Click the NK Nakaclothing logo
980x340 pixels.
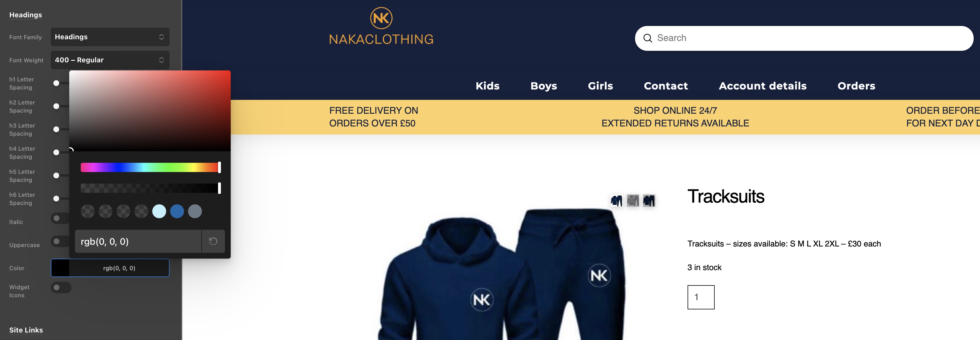tap(381, 26)
